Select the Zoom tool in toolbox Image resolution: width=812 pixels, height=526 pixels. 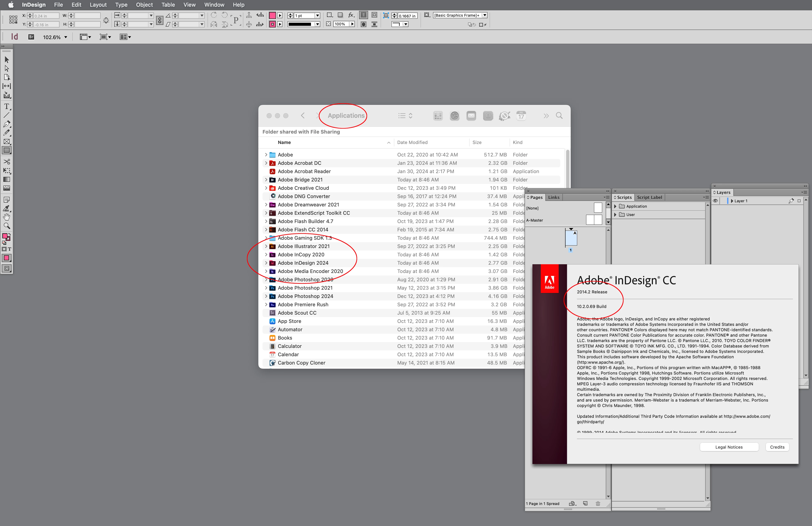click(6, 226)
